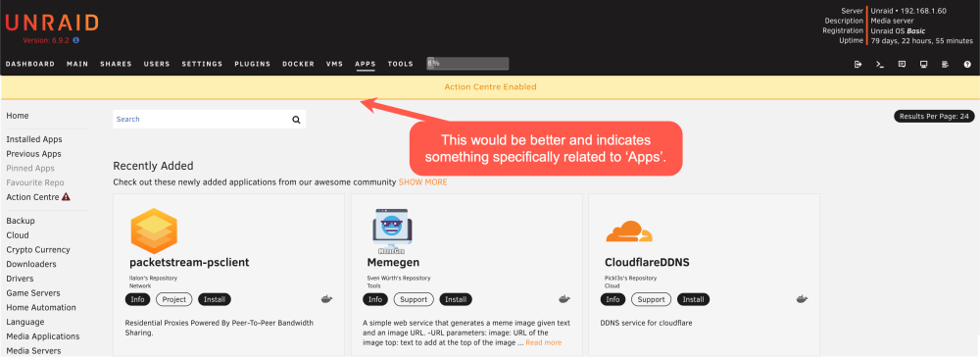This screenshot has height=360, width=980.
Task: Install CloudflareDDNS
Action: coord(694,299)
